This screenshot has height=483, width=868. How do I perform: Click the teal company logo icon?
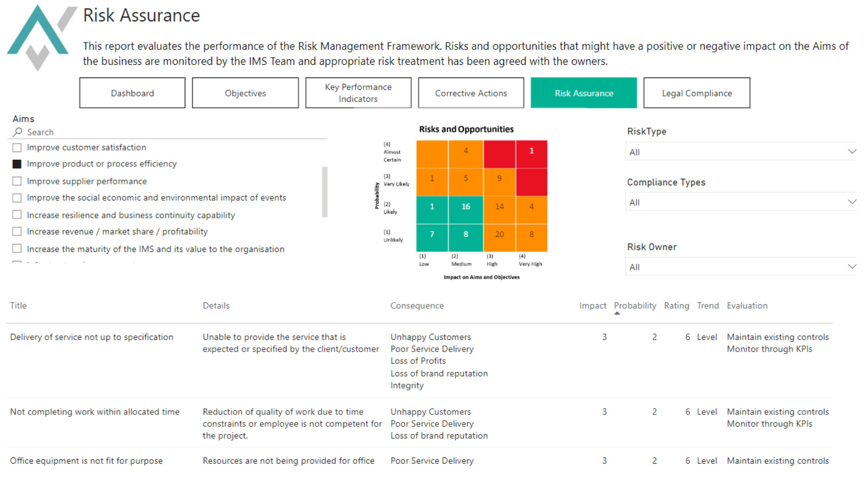39,37
